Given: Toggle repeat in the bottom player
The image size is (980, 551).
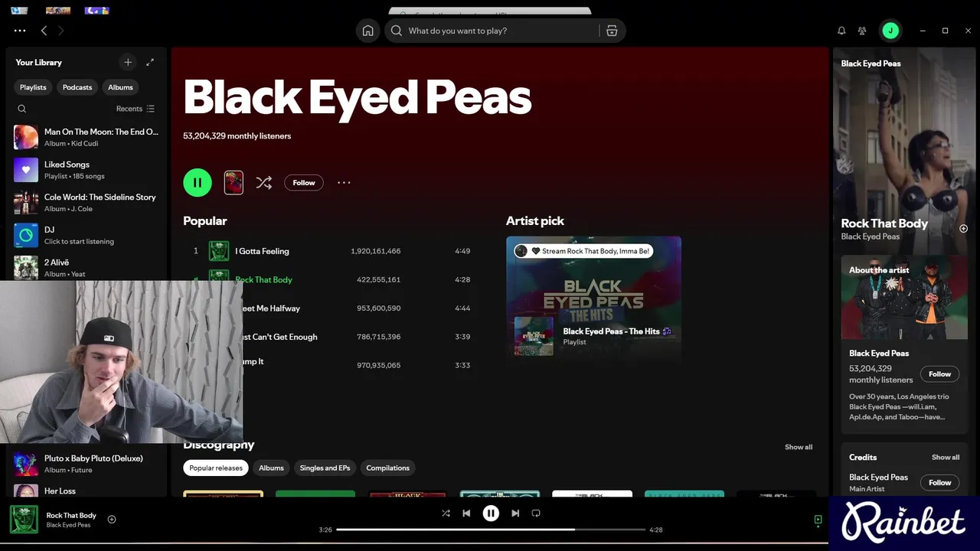Looking at the screenshot, I should [536, 514].
